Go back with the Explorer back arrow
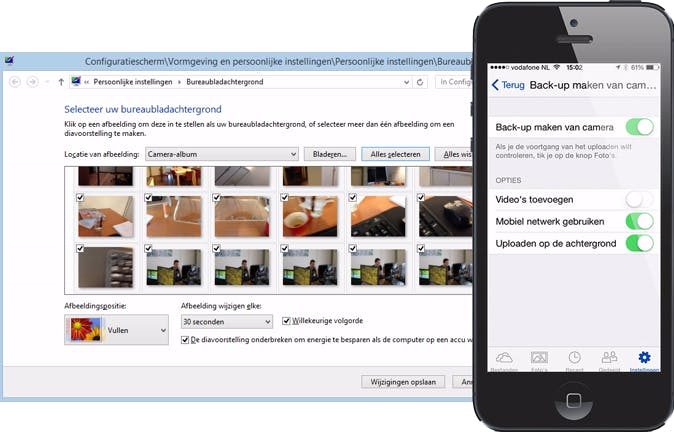 click(x=15, y=82)
